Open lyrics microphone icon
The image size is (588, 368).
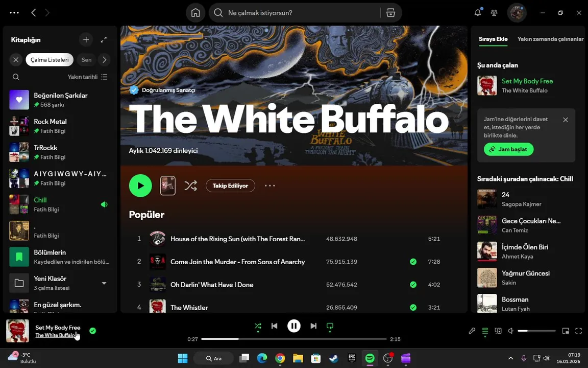pos(472,331)
